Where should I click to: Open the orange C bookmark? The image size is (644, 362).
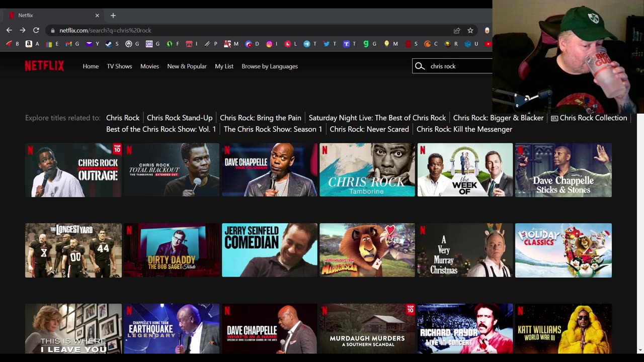pyautogui.click(x=431, y=44)
